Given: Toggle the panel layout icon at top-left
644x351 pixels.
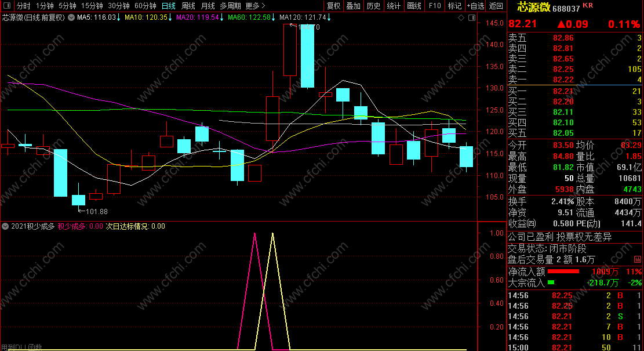Looking at the screenshot, I should point(7,6).
